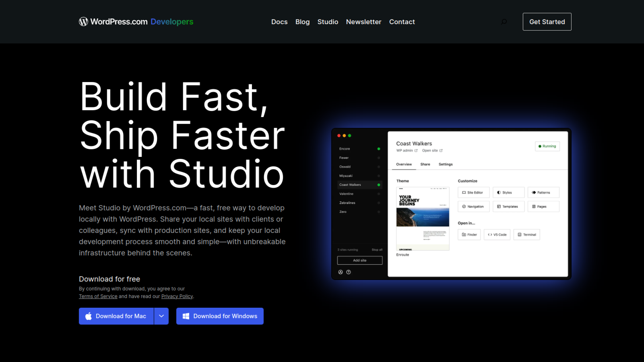Open the site in Terminal
Screen dimensions: 644x362
point(527,234)
